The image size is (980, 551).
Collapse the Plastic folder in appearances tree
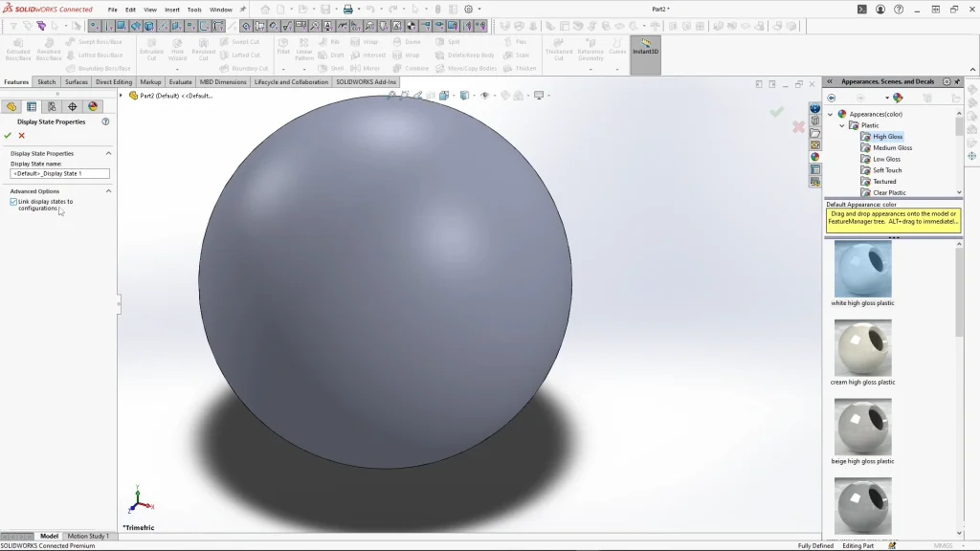point(842,125)
